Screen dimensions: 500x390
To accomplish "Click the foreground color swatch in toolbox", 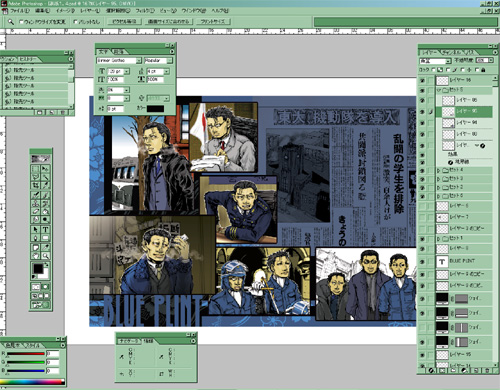I will click(38, 269).
